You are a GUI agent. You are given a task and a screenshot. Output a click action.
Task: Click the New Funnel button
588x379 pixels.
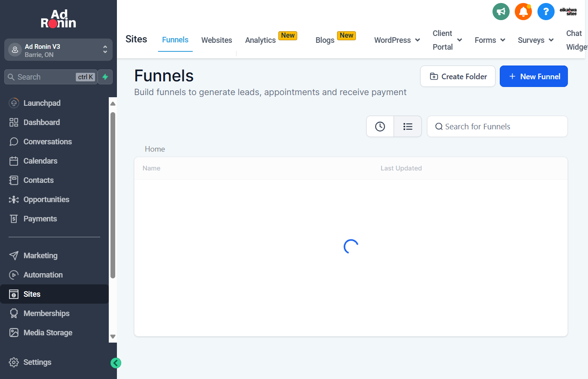pyautogui.click(x=534, y=76)
